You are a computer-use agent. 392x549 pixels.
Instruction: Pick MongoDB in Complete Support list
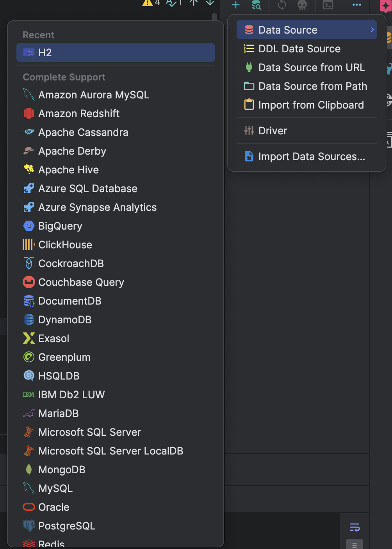pos(62,470)
